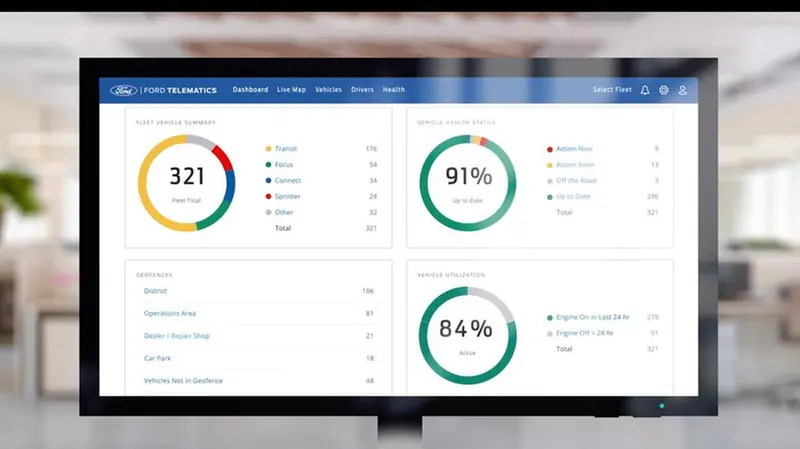Image resolution: width=800 pixels, height=449 pixels.
Task: Switch to the Health tab
Action: (394, 90)
